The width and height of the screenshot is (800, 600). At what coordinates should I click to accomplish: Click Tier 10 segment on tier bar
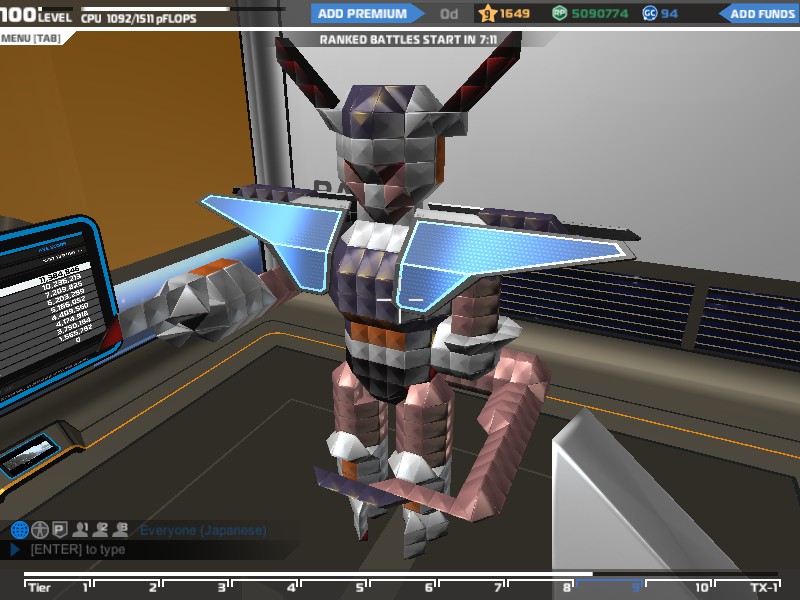(x=678, y=587)
